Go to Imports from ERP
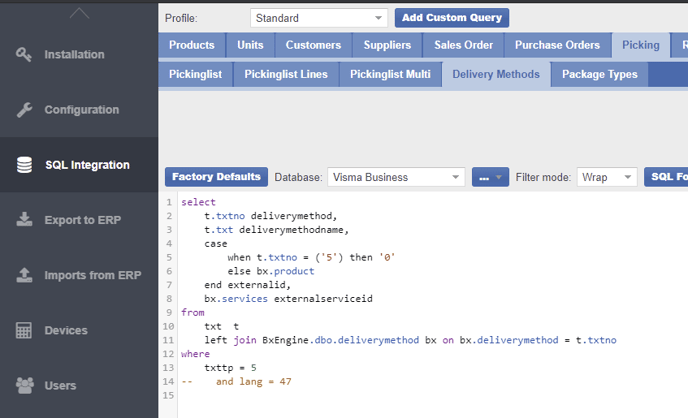The height and width of the screenshot is (418, 688). click(x=79, y=275)
